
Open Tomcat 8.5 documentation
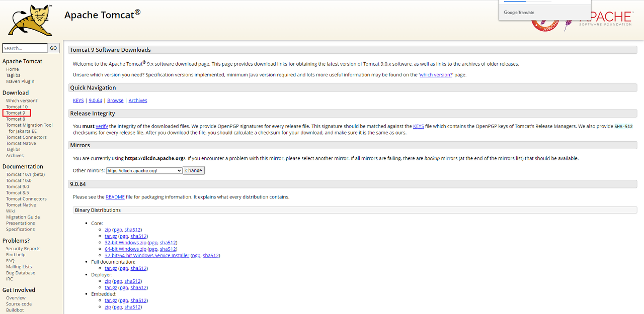click(x=18, y=192)
